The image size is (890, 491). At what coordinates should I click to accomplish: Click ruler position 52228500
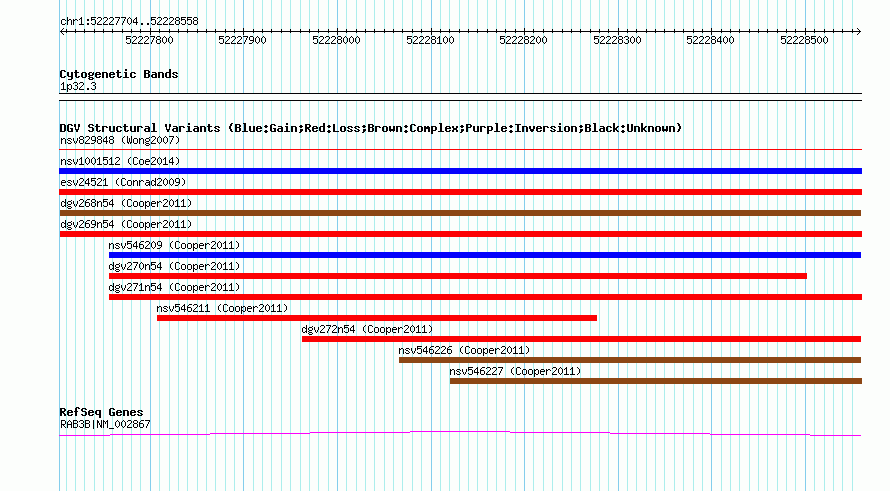click(804, 40)
